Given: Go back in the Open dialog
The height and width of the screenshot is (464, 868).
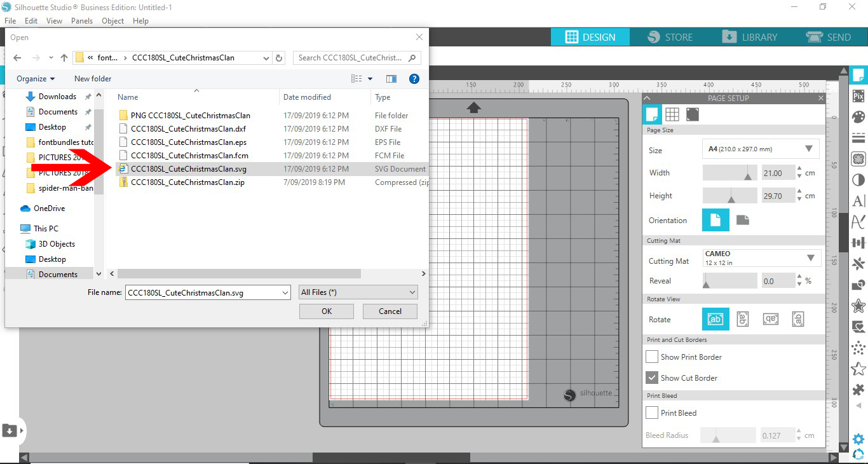Looking at the screenshot, I should pos(17,58).
